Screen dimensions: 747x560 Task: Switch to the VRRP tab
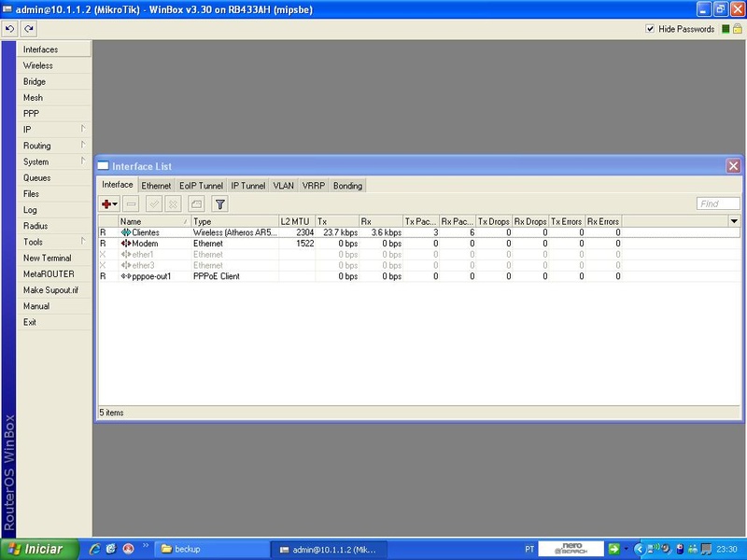(x=314, y=186)
